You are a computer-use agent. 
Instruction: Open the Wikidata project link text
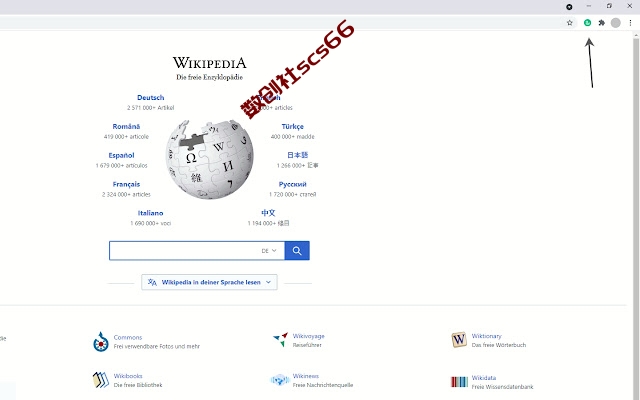(484, 378)
